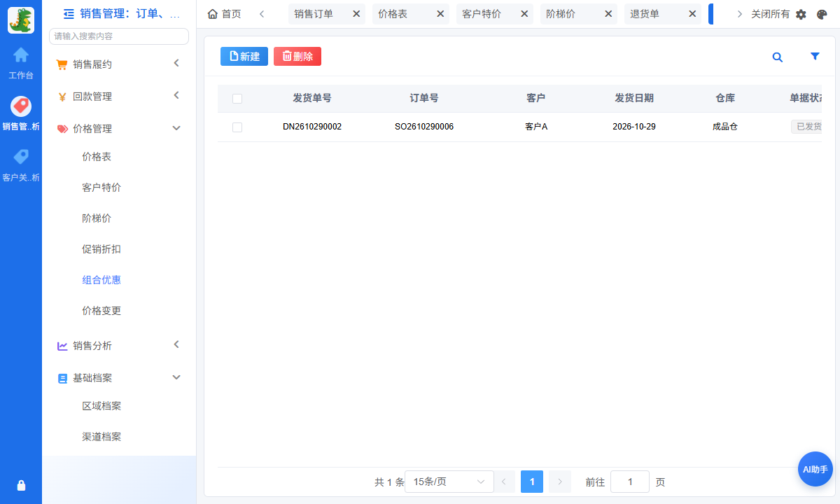Click the 已发货 status tag
Screen dimensions: 840x504
tap(806, 127)
